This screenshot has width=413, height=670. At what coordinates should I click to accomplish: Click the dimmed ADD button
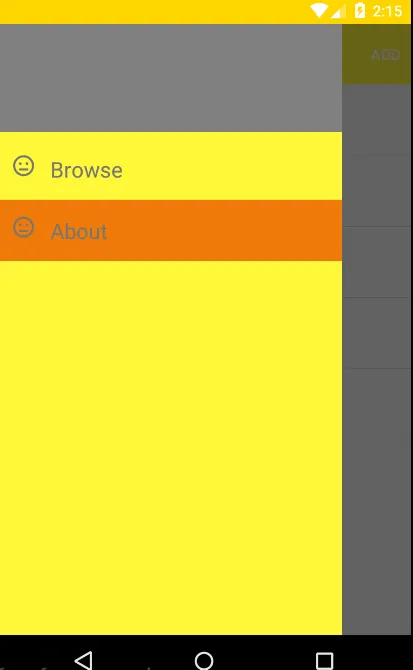pos(385,55)
